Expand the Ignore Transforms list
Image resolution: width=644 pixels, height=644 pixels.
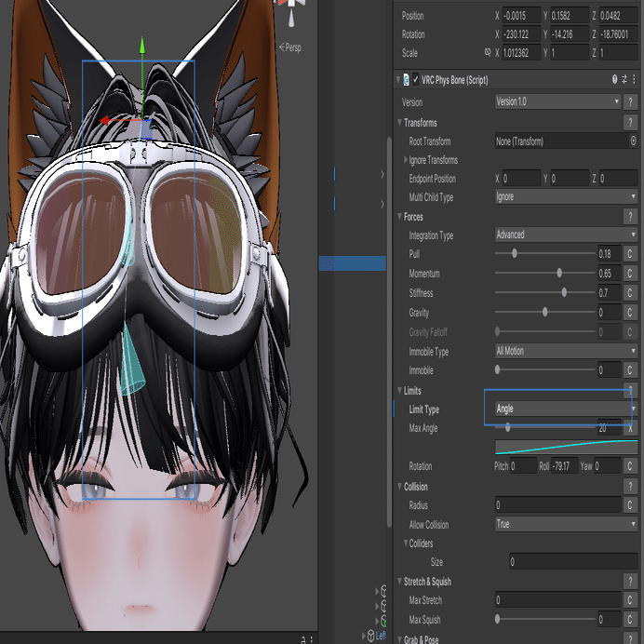(406, 160)
